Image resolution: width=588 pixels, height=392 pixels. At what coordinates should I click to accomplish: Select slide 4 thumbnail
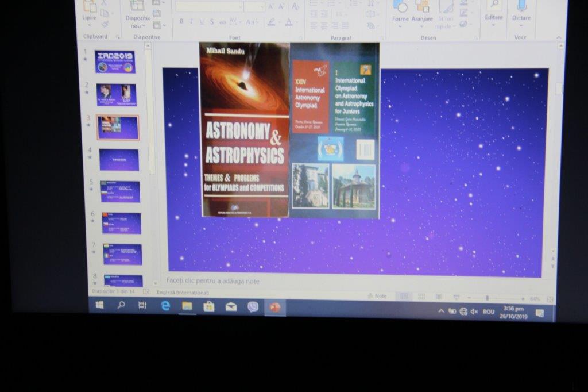119,160
